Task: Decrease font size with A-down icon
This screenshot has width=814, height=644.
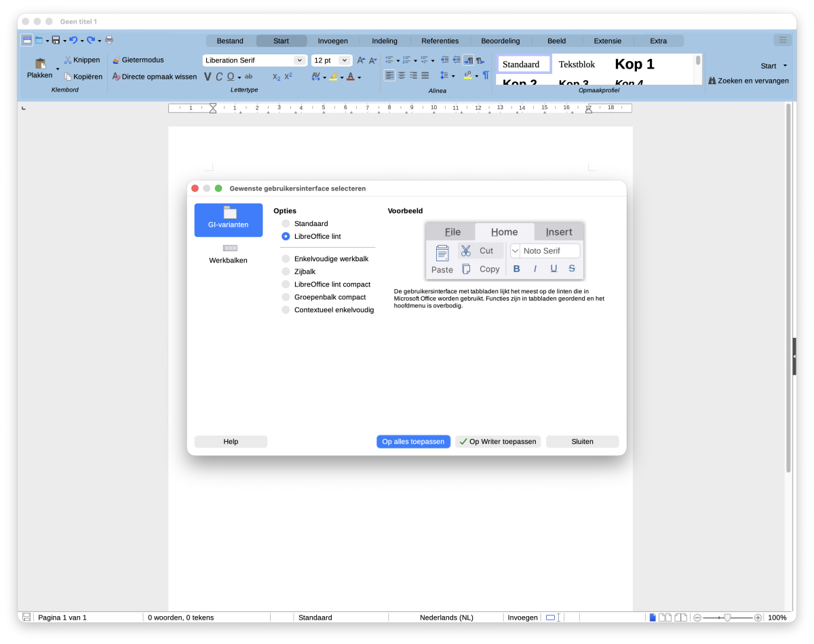Action: [x=372, y=60]
